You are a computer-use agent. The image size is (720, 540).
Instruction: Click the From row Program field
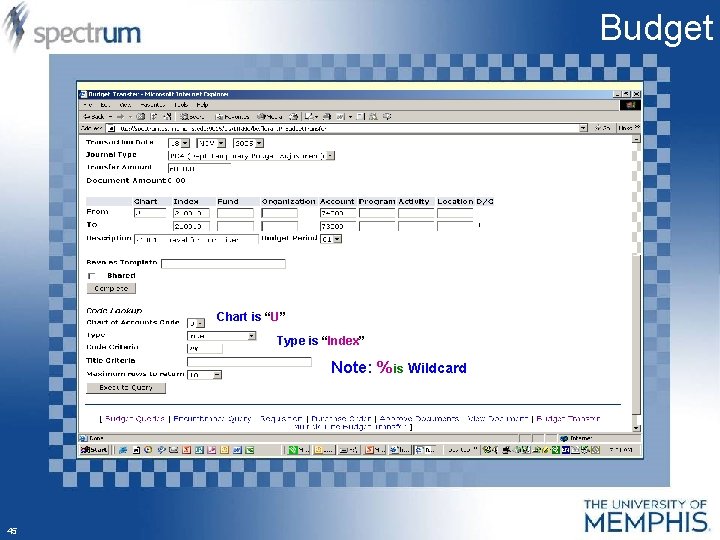[x=377, y=213]
